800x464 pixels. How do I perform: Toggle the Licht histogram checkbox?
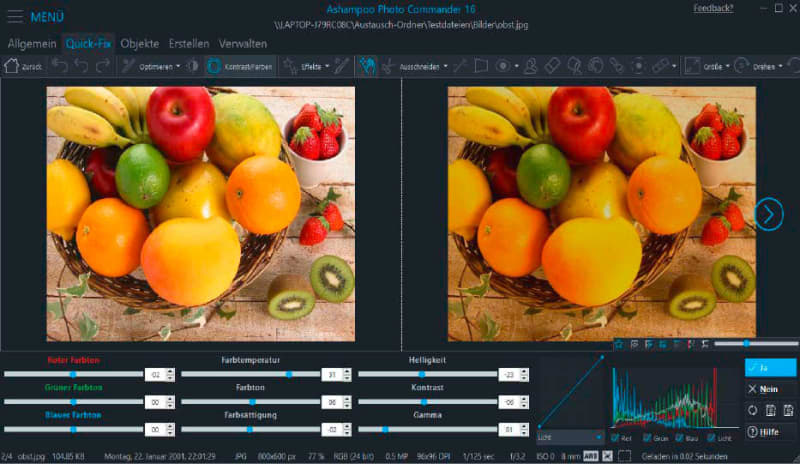711,438
